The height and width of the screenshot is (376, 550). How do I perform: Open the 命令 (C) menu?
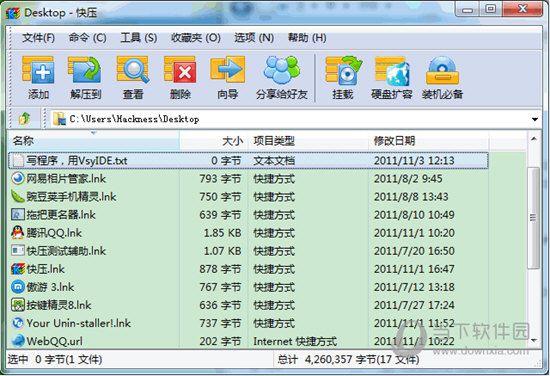click(87, 38)
